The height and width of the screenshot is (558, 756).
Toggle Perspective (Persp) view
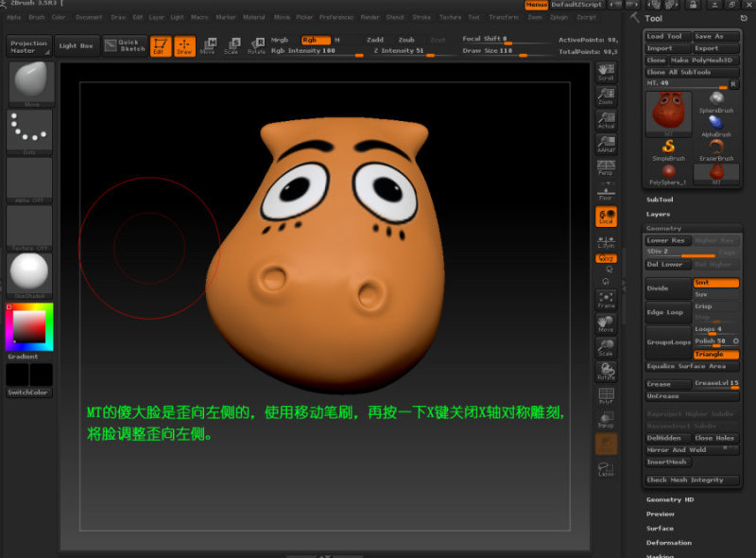coord(606,168)
